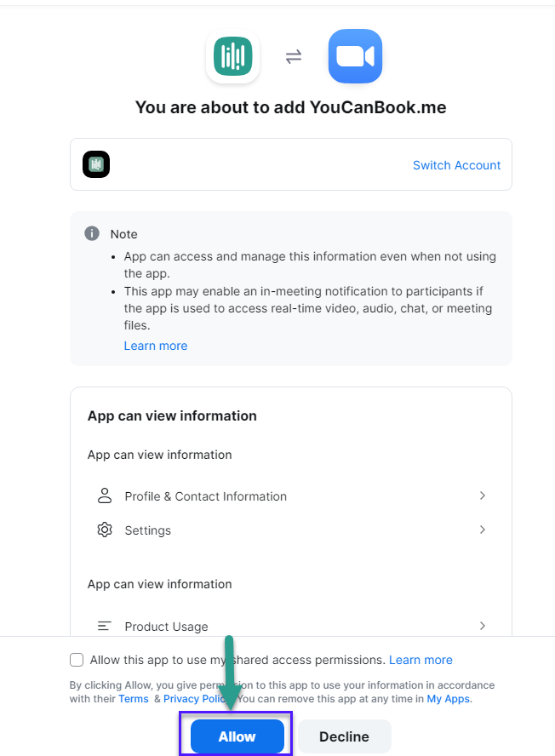Click the account avatar in the account bar
This screenshot has width=555, height=756.
coord(96,164)
